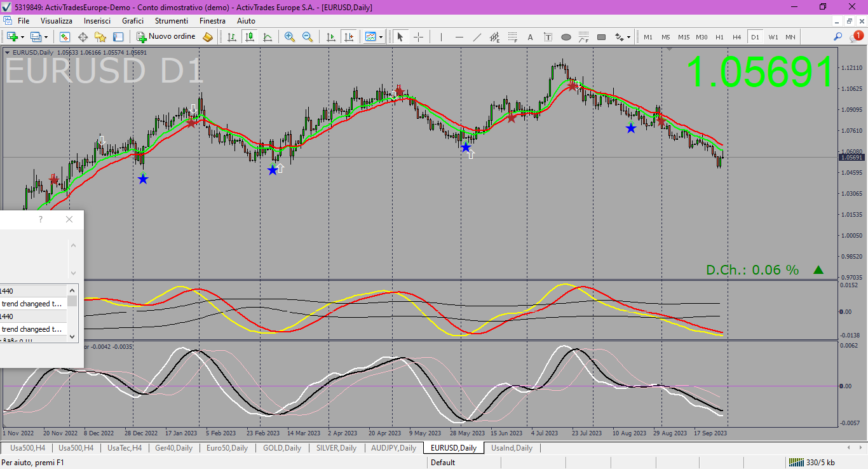Select the D1 timeframe button
Image resolution: width=868 pixels, height=469 pixels.
(755, 37)
